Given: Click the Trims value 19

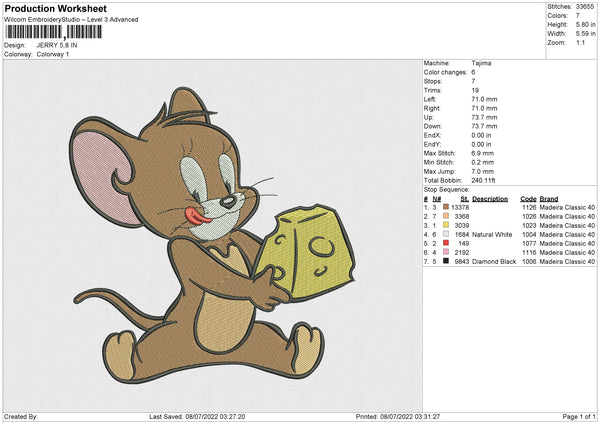Looking at the screenshot, I should click(x=475, y=90).
